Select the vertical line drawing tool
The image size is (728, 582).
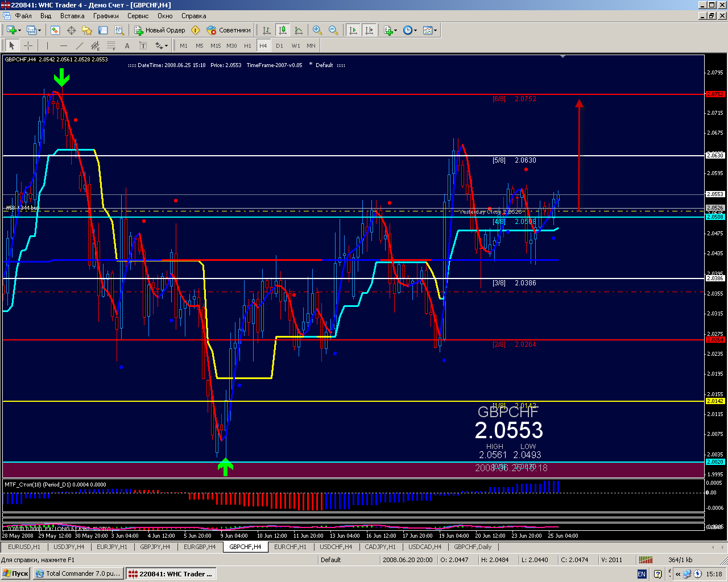47,45
